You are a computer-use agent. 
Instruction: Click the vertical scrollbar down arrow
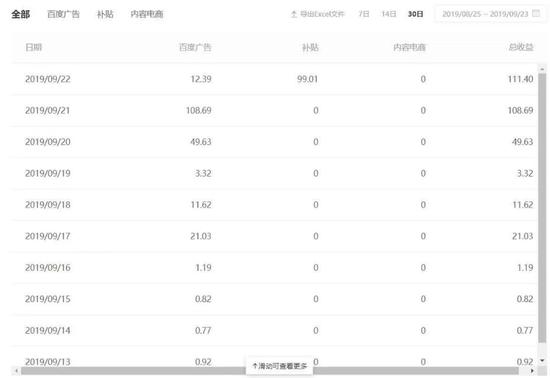pos(542,361)
